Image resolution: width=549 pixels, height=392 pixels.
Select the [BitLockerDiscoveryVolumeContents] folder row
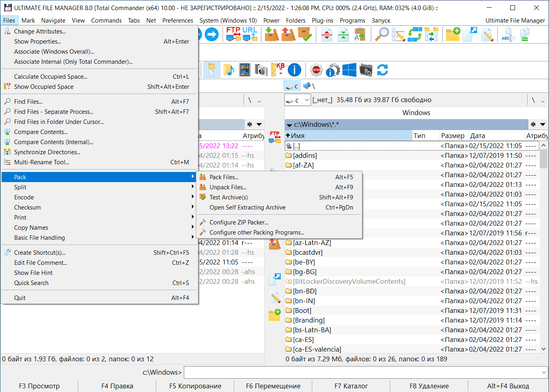pos(411,281)
